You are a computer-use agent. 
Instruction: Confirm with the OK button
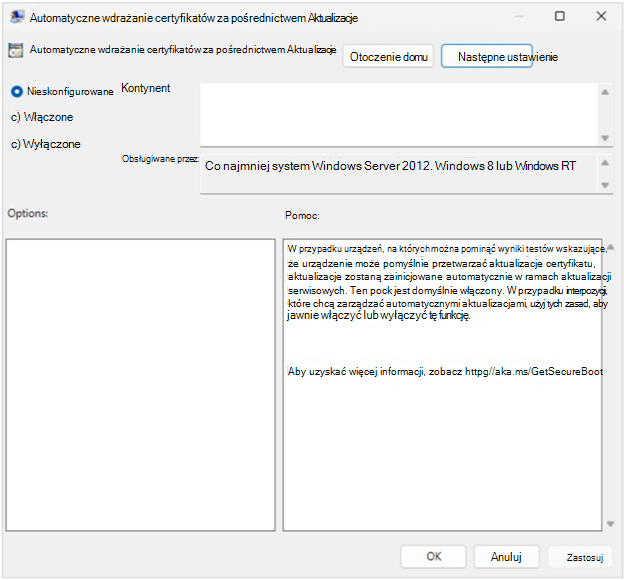pyautogui.click(x=433, y=556)
